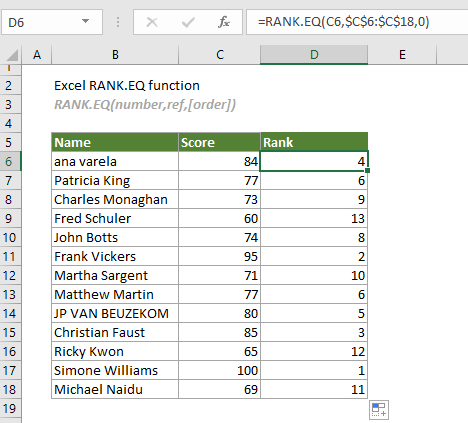Select row 11 header
This screenshot has height=423, width=468.
pos(10,257)
